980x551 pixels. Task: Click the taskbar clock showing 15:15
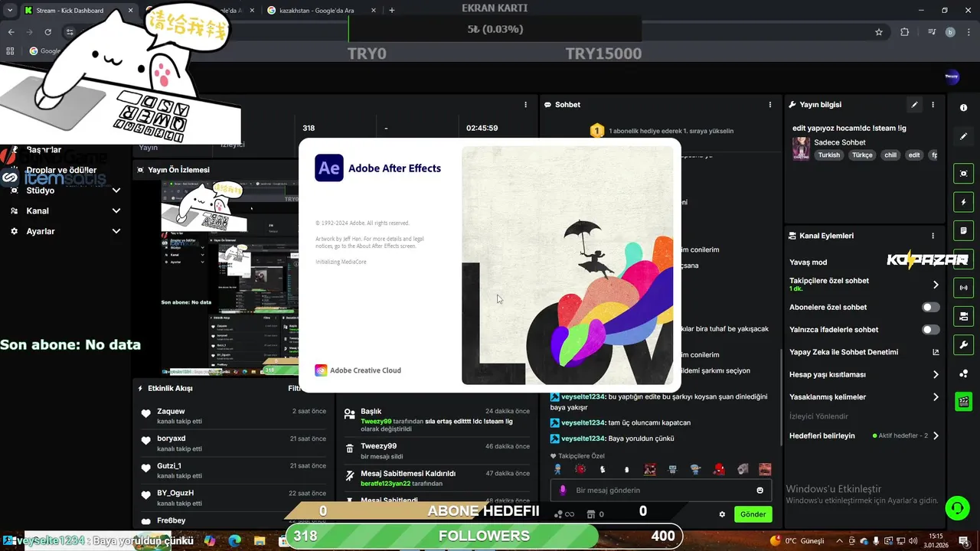(936, 541)
